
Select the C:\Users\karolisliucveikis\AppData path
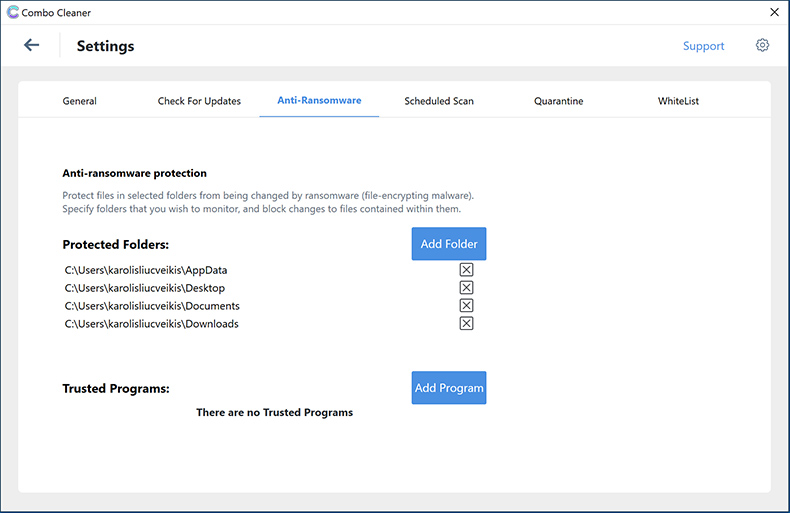point(146,270)
